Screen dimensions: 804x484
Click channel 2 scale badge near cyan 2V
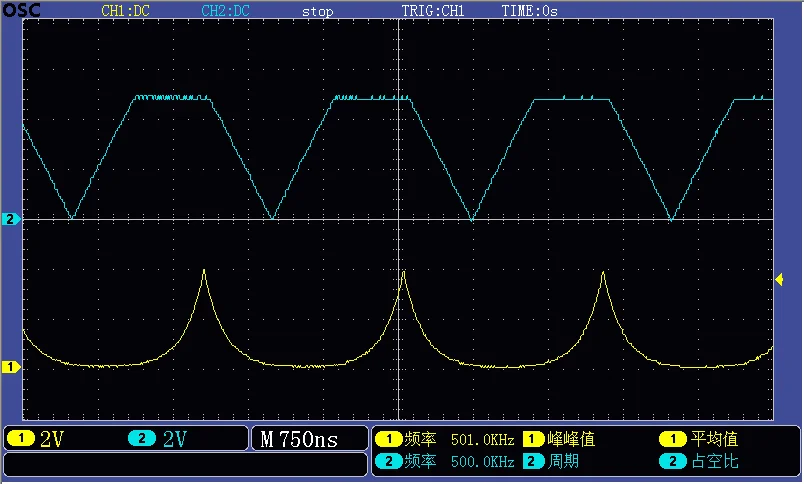click(142, 439)
